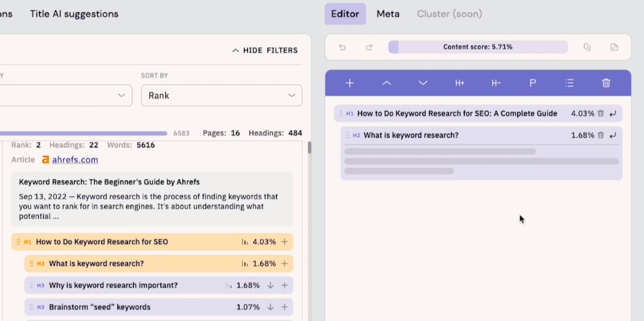Open the ahrefs.com article link
644x321 pixels.
pyautogui.click(x=75, y=160)
